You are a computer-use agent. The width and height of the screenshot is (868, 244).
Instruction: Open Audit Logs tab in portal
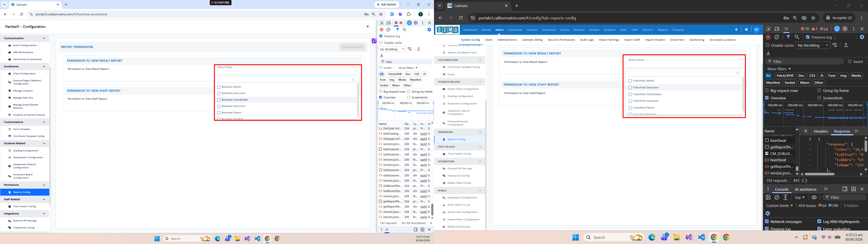[x=587, y=40]
